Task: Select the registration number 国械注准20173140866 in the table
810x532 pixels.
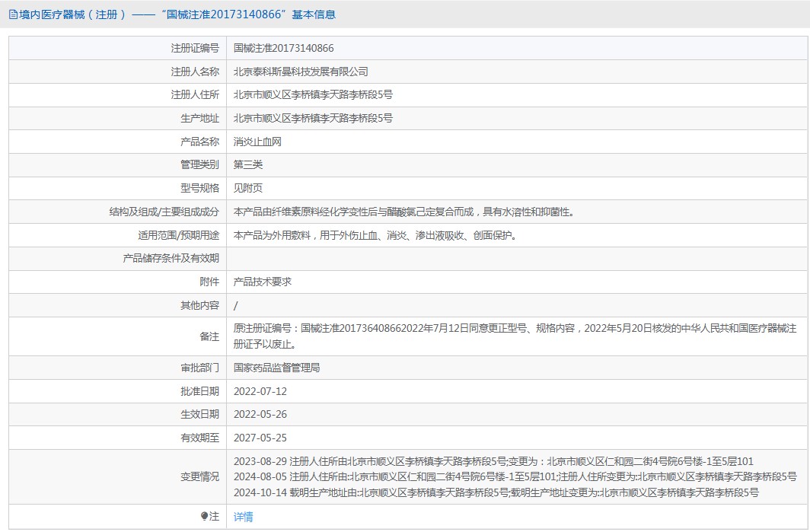Action: point(283,48)
